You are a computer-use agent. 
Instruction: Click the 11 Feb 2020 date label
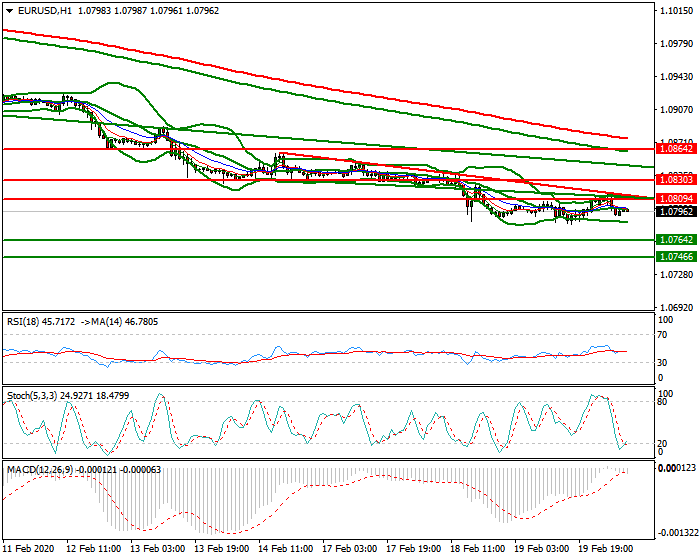pos(29,548)
